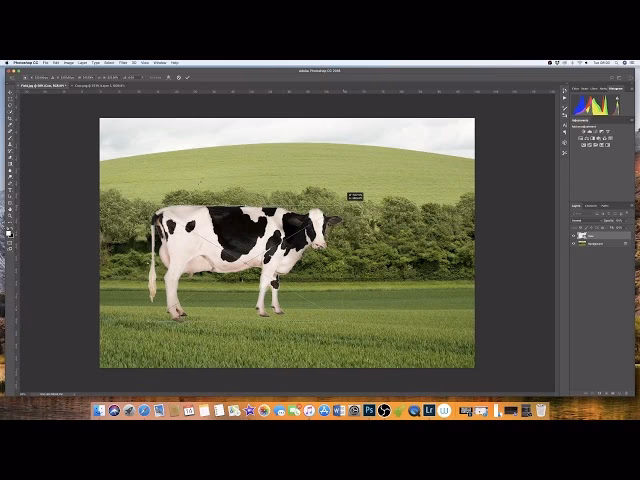Open Trash in the Dock
The height and width of the screenshot is (480, 640).
click(541, 410)
